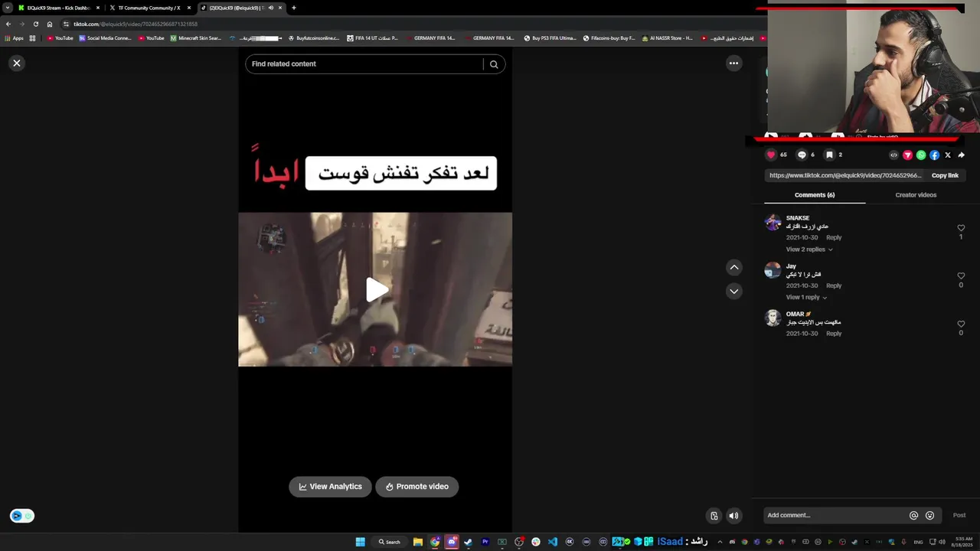Click the embed code icon
Image resolution: width=980 pixels, height=551 pixels.
click(x=893, y=155)
